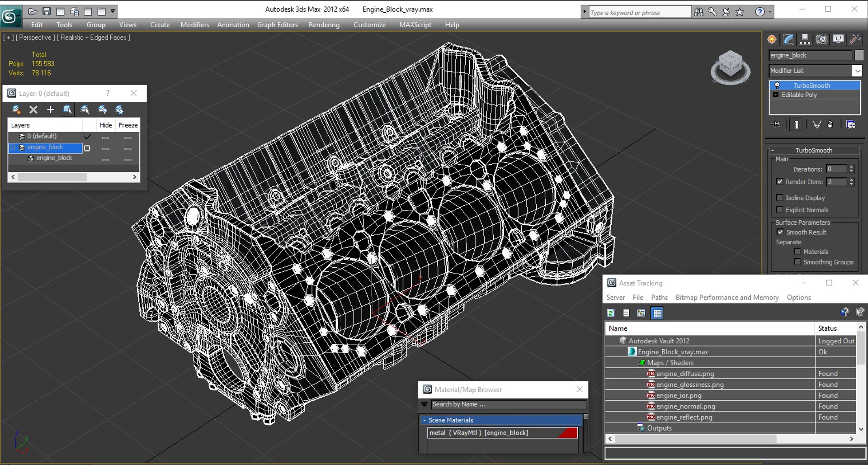Toggle Smooth Result checkbox
Image resolution: width=868 pixels, height=465 pixels.
click(780, 232)
